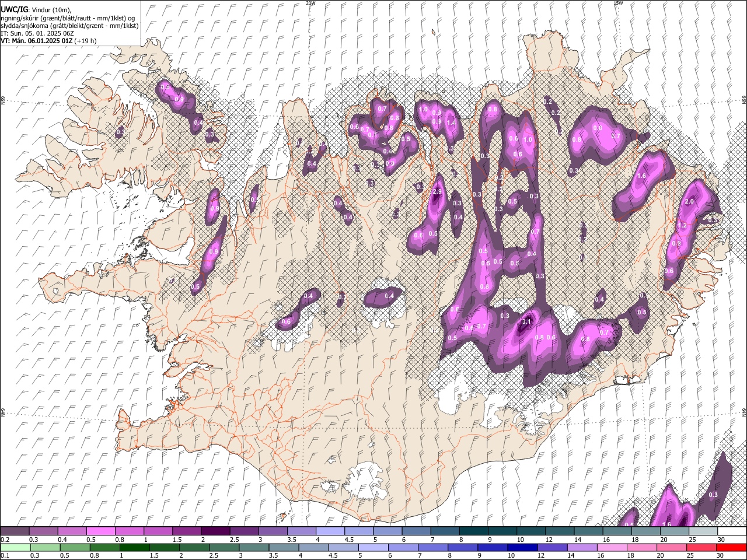Click the 'rigning/skúrir (grænt/blátt/rautt - mm/1klst) og' line
The image size is (747, 560).
(x=68, y=18)
